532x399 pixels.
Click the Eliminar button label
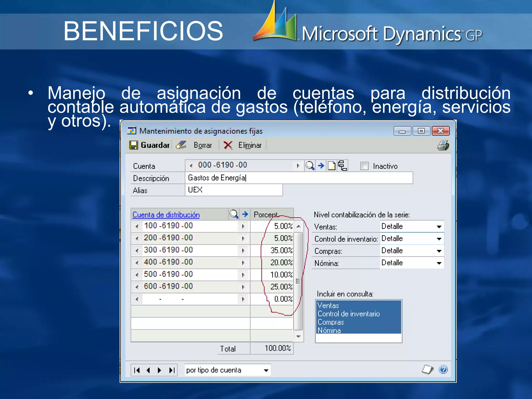point(250,145)
